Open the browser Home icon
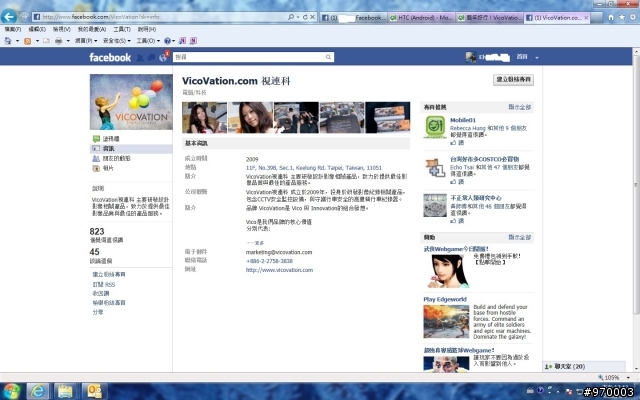640x400 pixels. tap(611, 17)
